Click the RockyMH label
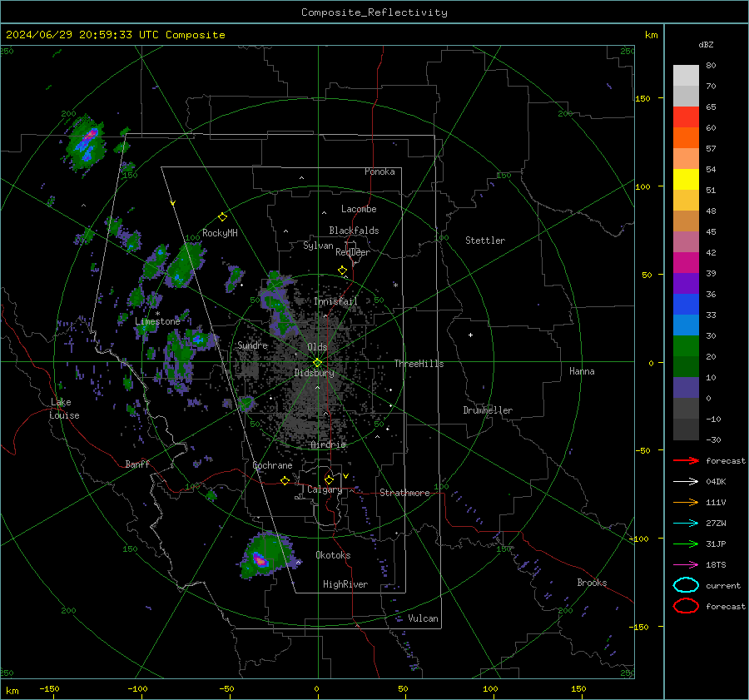 220,233
